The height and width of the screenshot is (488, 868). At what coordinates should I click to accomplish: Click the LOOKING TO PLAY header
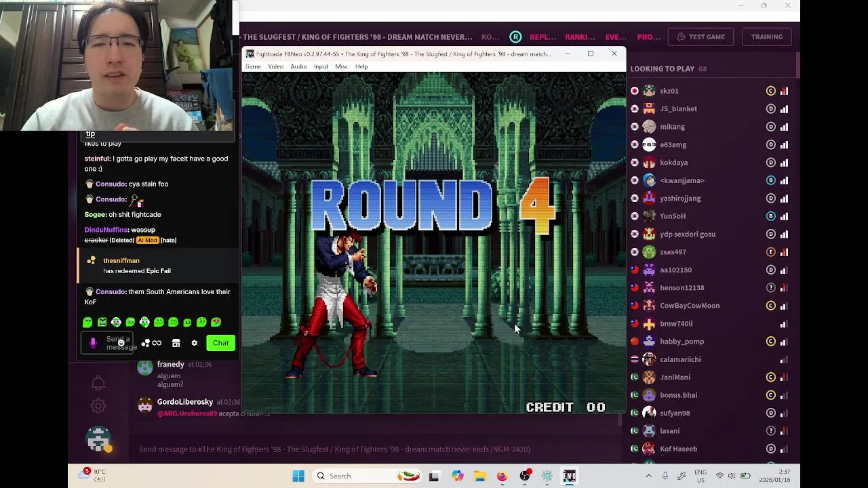tap(668, 68)
